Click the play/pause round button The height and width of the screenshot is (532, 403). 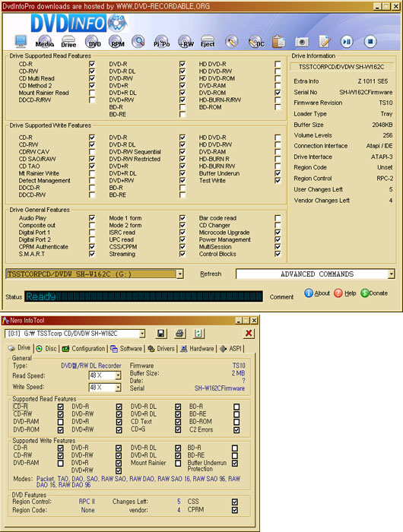[347, 41]
